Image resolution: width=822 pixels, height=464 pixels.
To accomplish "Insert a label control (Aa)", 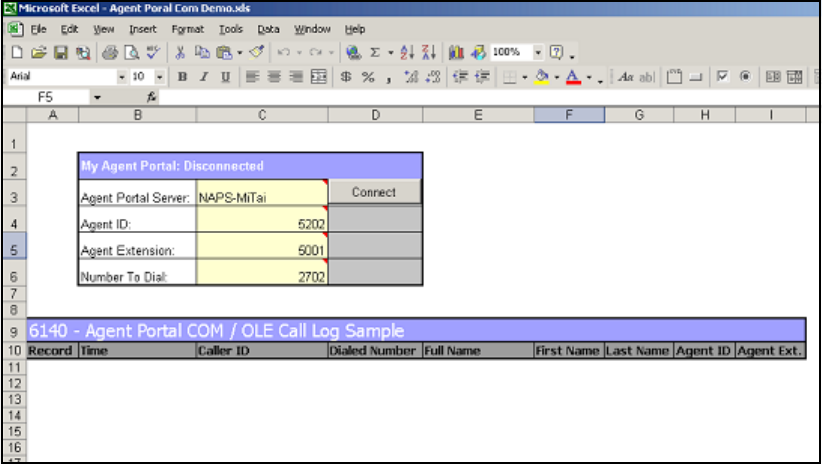I will [625, 77].
